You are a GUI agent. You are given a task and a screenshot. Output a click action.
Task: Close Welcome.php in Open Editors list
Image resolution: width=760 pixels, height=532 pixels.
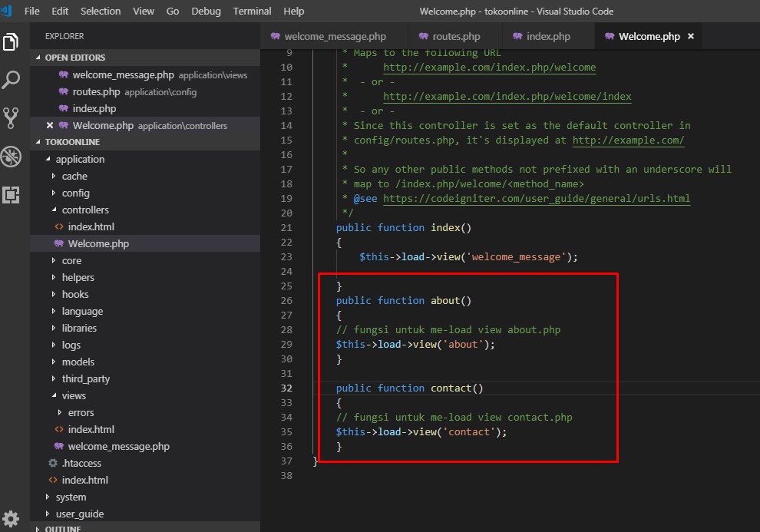click(x=49, y=125)
